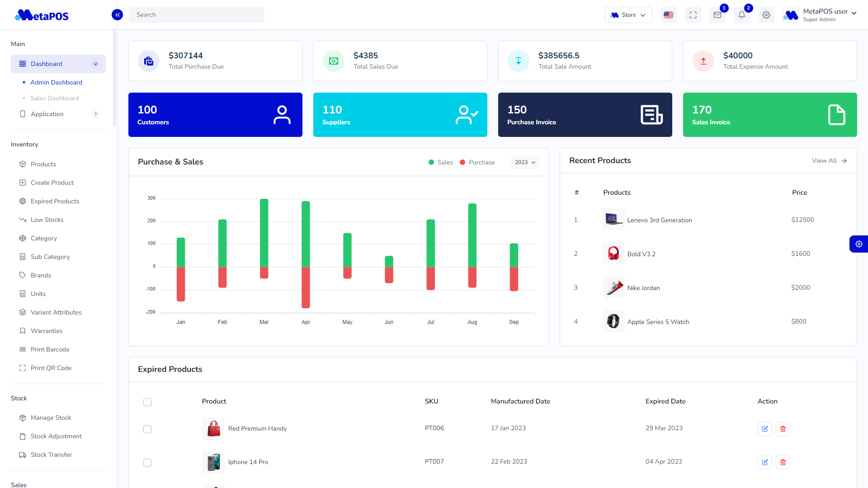Open the 2023 year dropdown in chart

point(524,162)
